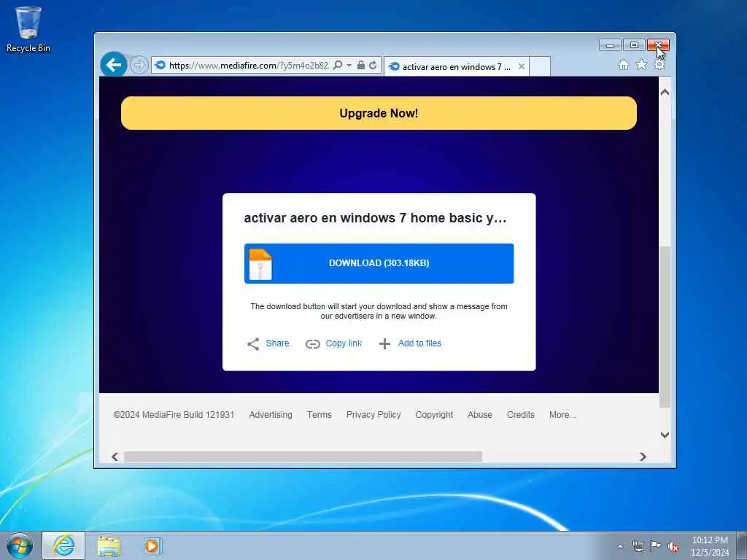Click the Upgrade Now! banner button
Viewport: 747px width, 560px height.
(x=379, y=113)
